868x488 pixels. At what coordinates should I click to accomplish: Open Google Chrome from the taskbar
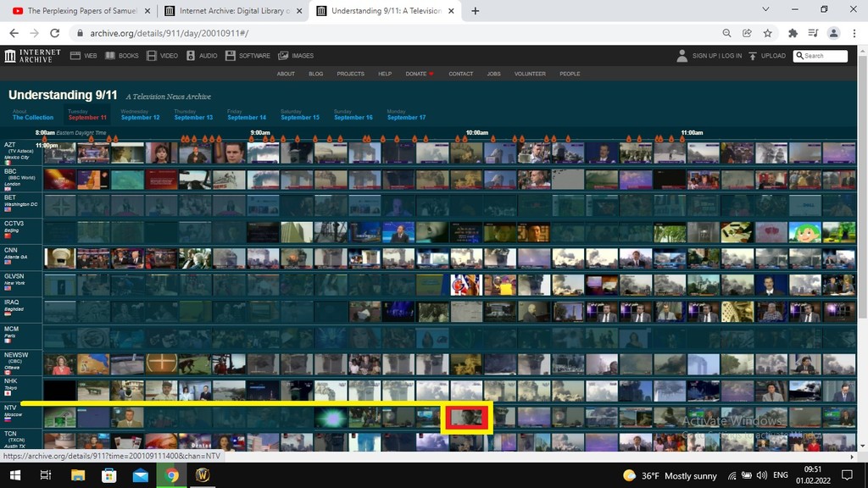coord(172,475)
